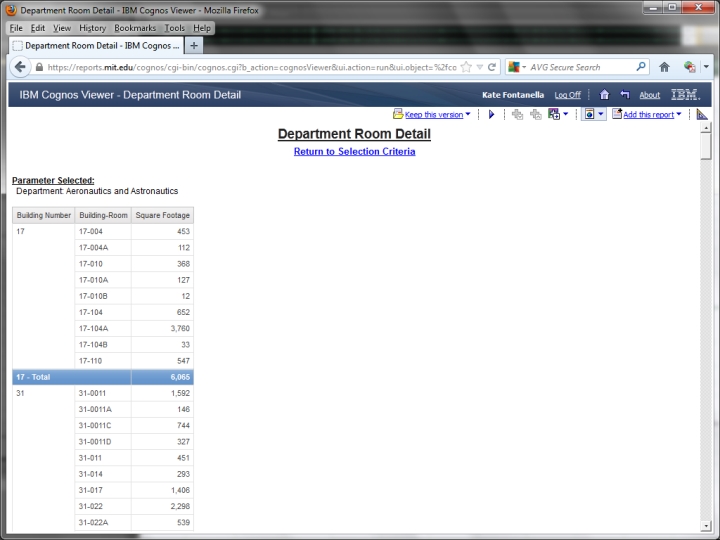Click the Cognos Home icon
Image resolution: width=720 pixels, height=540 pixels.
coord(604,95)
